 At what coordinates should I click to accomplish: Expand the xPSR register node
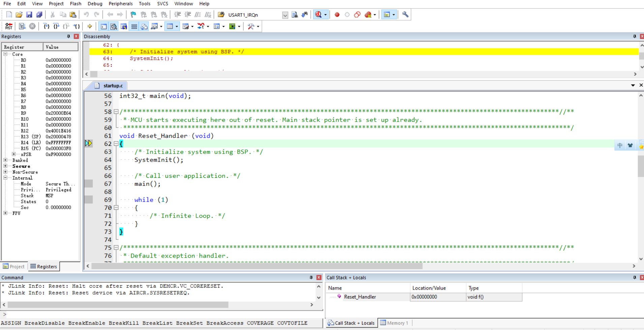coord(14,154)
